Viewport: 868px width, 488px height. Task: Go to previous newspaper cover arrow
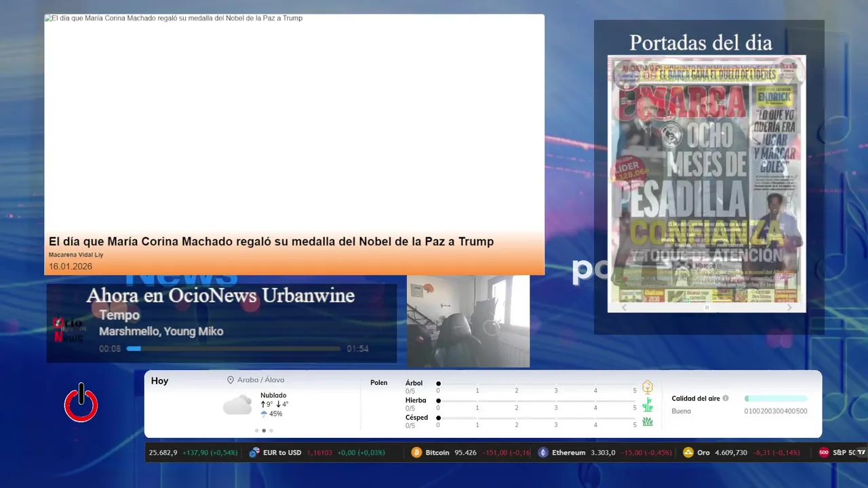[x=625, y=307]
